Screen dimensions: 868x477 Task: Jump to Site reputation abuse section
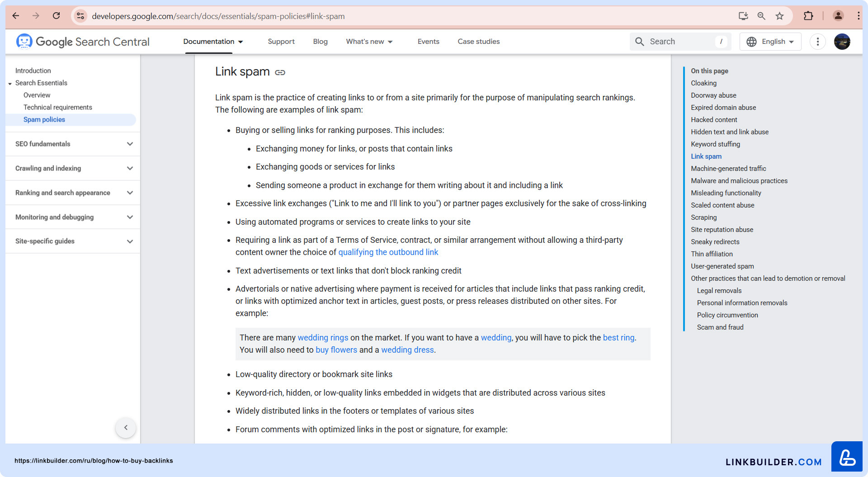pyautogui.click(x=722, y=230)
